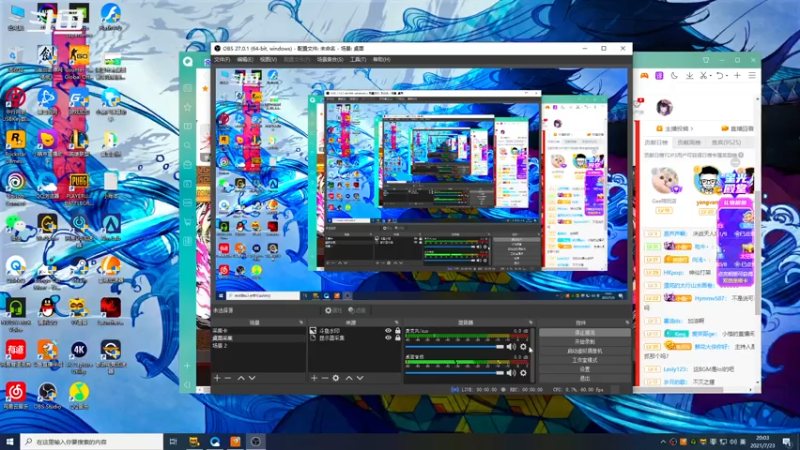
Task: Click the Windows taskbar search box
Action: [x=92, y=441]
